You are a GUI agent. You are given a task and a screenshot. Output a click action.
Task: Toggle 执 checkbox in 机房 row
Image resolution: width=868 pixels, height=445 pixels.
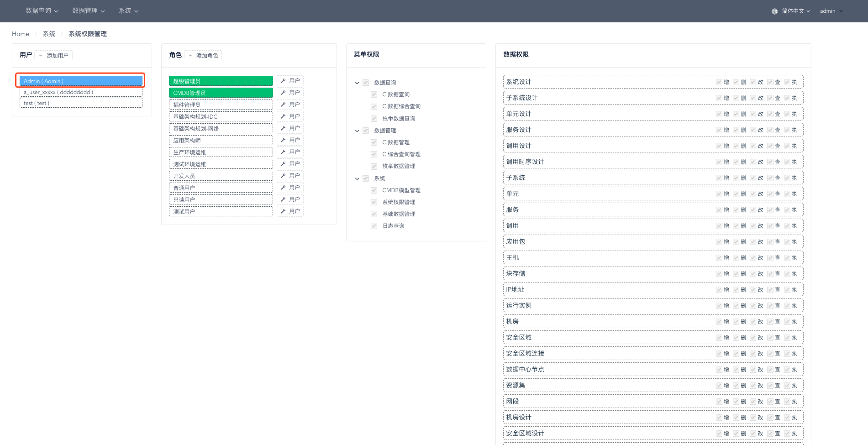[787, 322]
